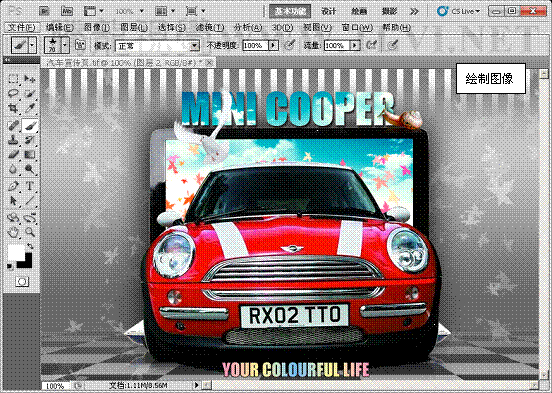Select the Pen tool
Viewport: 552px width, 393px height.
click(x=13, y=186)
